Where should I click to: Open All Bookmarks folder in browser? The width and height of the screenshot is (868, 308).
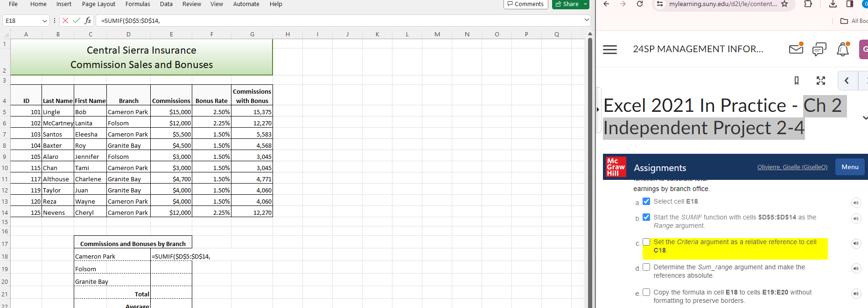click(854, 21)
